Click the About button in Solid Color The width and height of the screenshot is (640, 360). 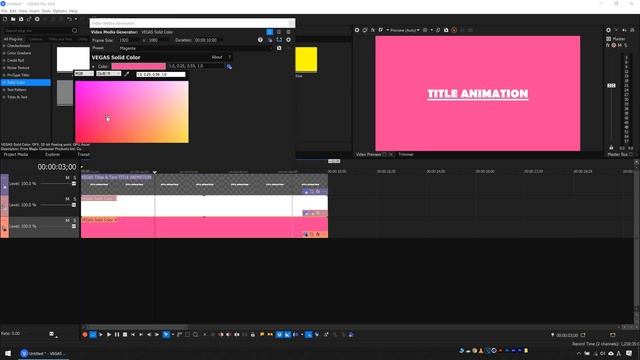pos(217,57)
